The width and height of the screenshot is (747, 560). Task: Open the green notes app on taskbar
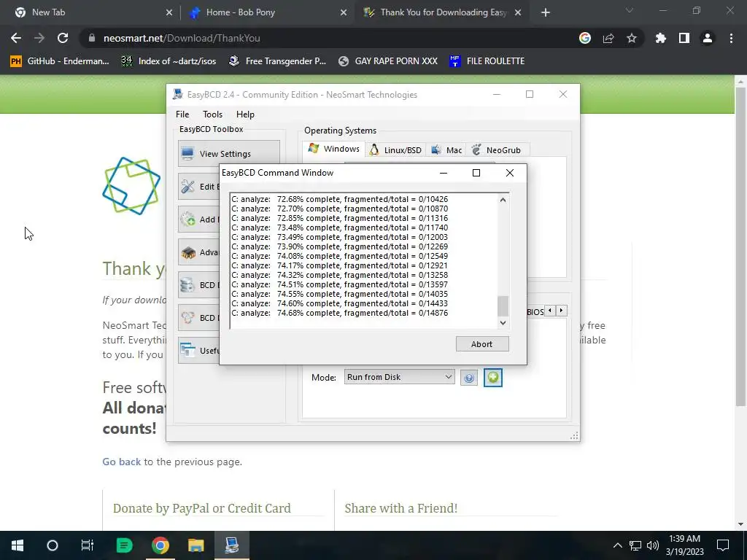124,545
